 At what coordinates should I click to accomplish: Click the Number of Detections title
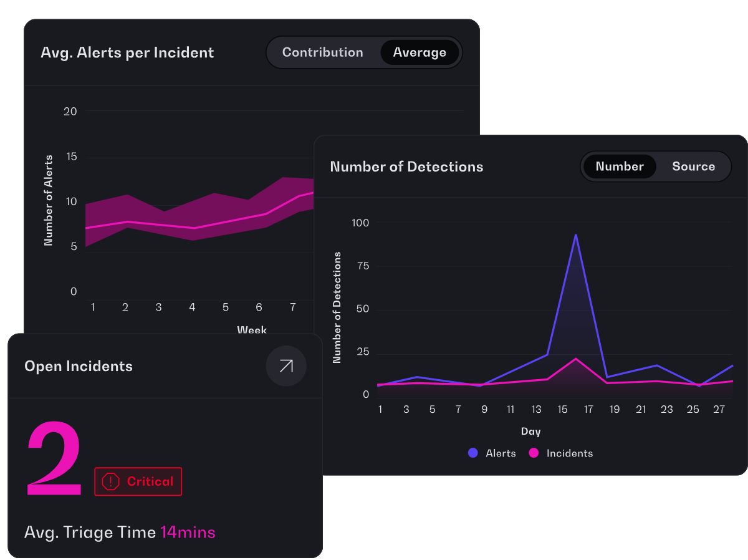tap(406, 167)
